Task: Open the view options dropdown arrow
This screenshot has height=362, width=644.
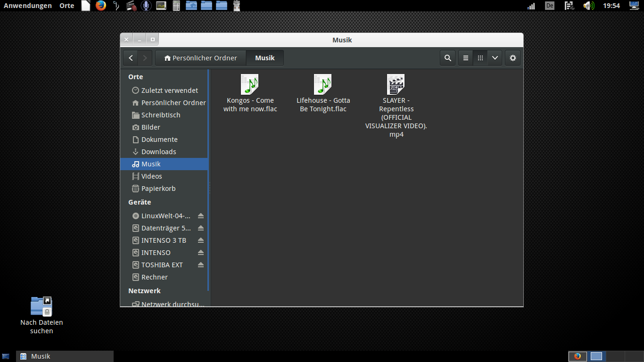Action: pos(495,58)
